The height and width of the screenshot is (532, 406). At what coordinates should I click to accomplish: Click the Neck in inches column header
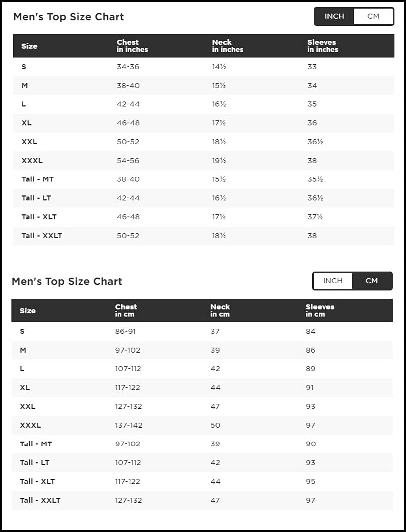(x=227, y=46)
